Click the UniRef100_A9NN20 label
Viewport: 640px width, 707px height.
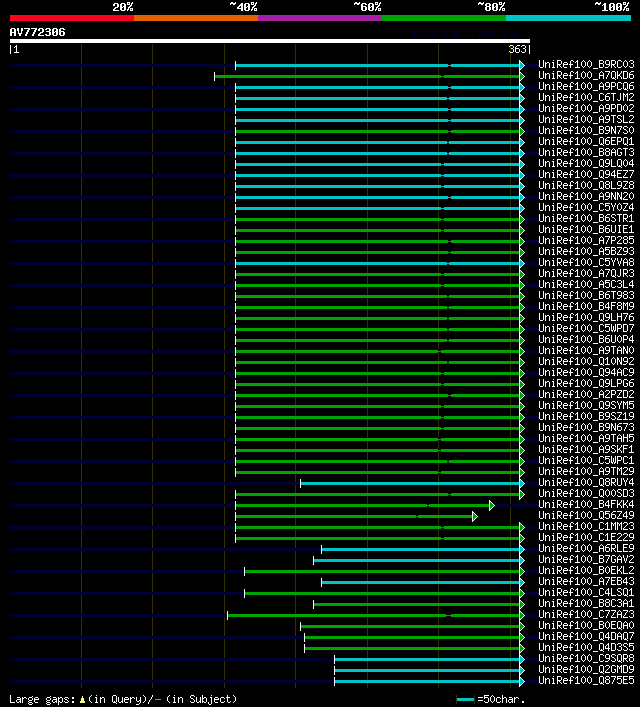(586, 197)
